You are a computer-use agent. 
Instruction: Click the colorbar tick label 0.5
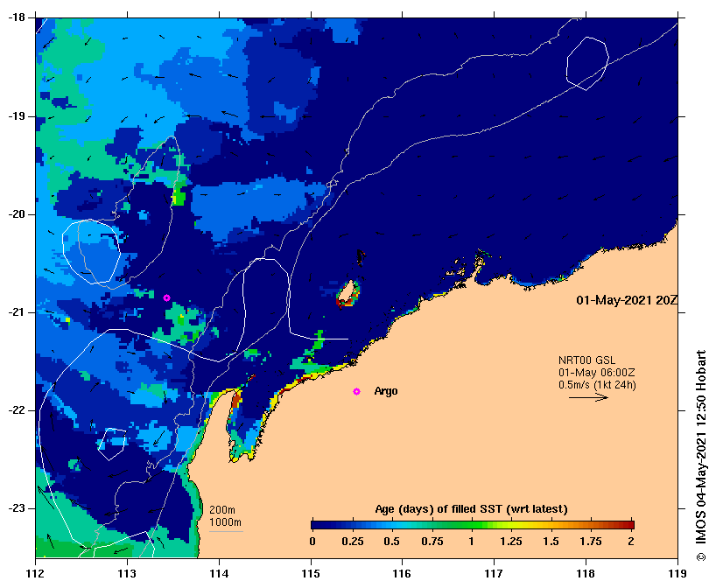[392, 542]
